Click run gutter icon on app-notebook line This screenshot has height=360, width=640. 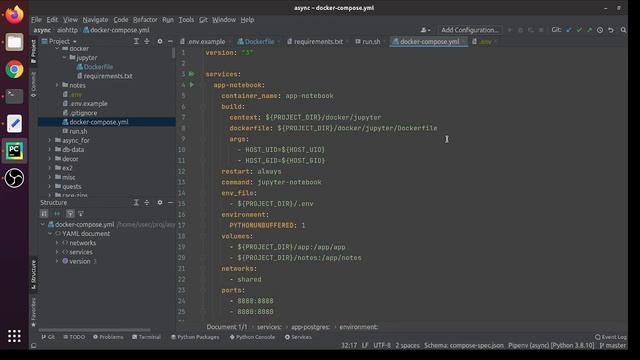[192, 84]
